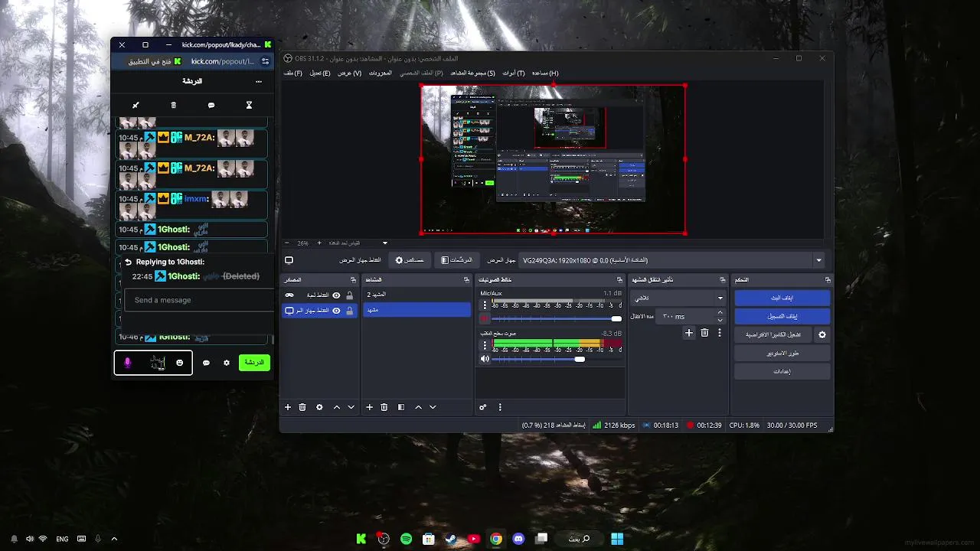Move selected source up arrow

tap(337, 407)
